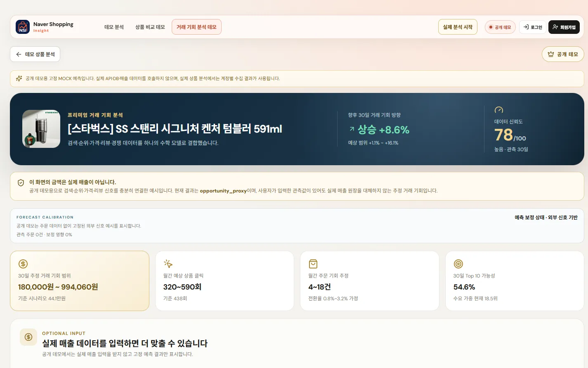Go back via 데모 상품 분석 button

(35, 54)
